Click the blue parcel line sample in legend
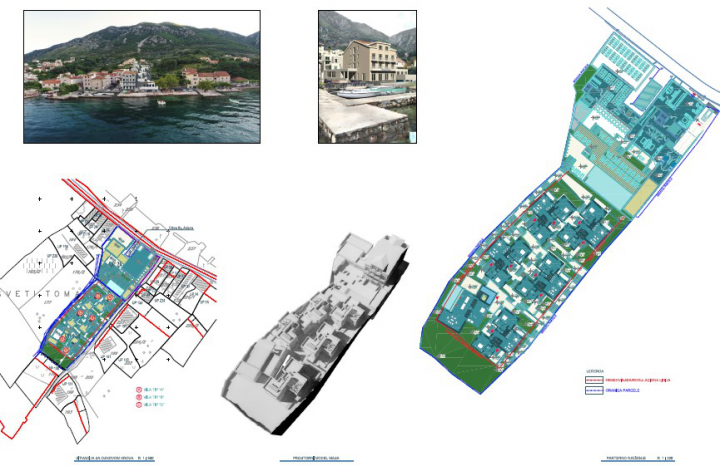 [594, 390]
